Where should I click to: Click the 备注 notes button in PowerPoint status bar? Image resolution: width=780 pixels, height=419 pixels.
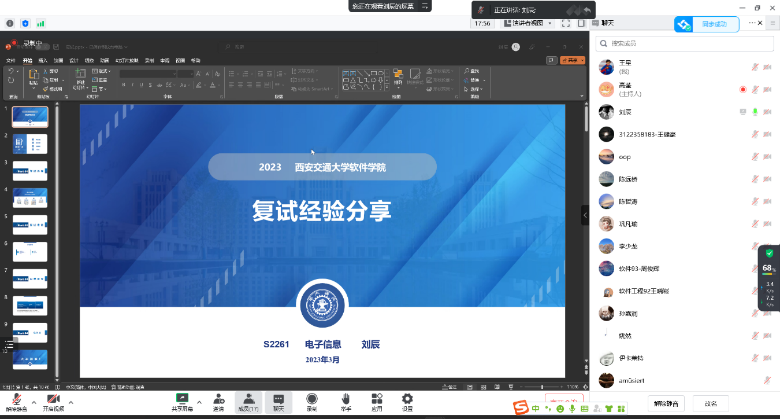click(450, 387)
